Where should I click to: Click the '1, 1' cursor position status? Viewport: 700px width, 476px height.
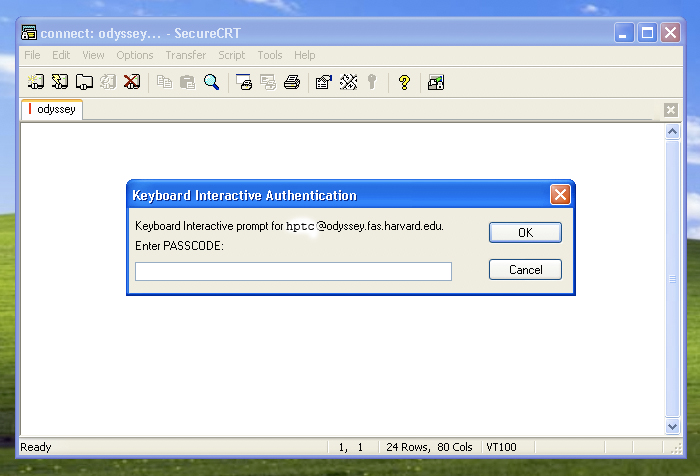tap(351, 447)
